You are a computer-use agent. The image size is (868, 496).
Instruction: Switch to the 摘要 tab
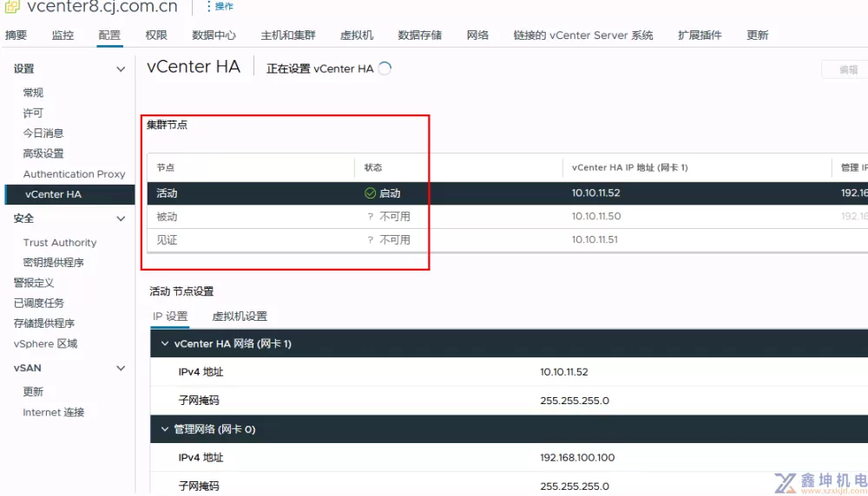coord(16,36)
